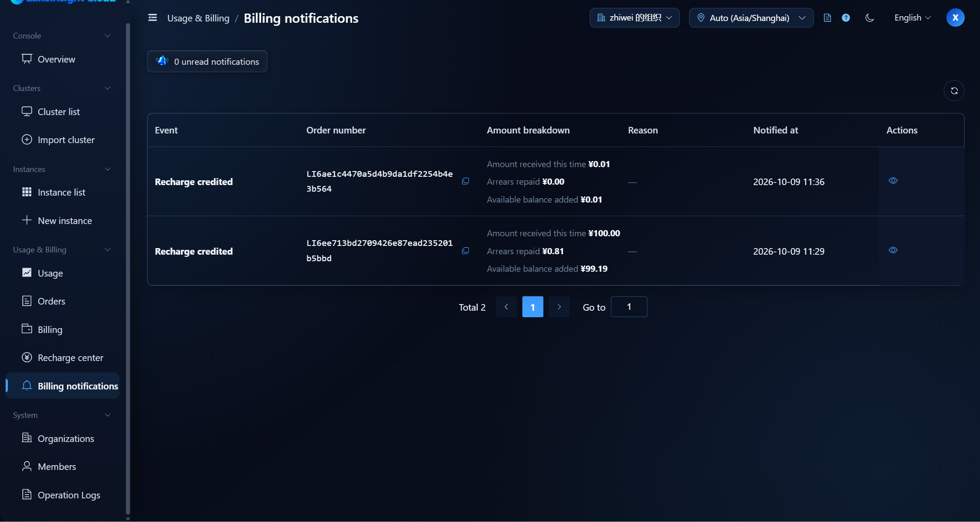980x522 pixels.
Task: Open the user avatar X menu
Action: 955,18
